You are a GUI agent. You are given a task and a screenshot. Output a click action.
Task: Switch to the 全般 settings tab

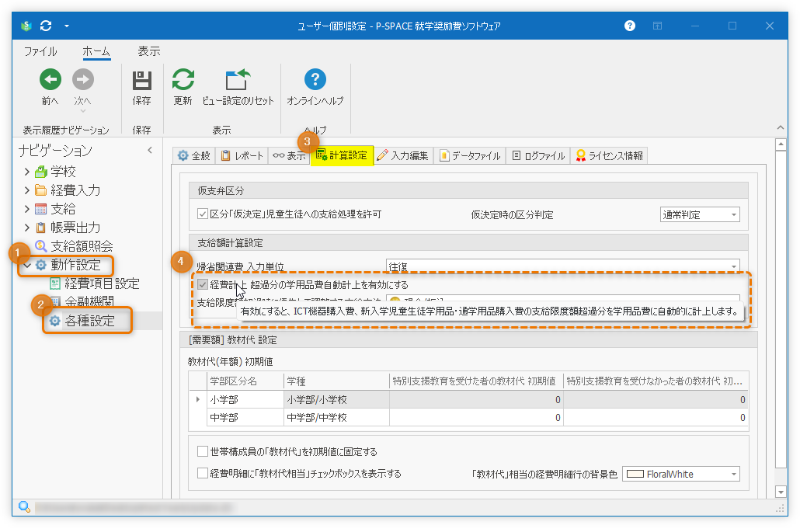click(194, 156)
